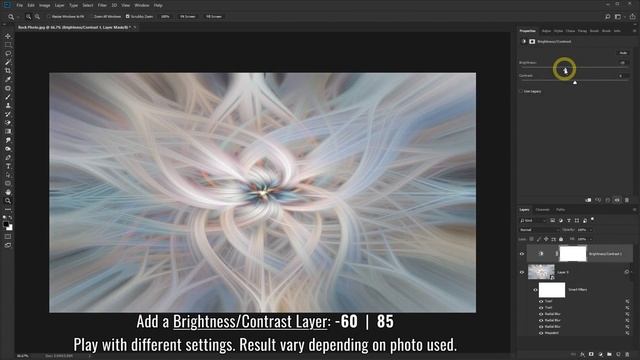
Task: Open the Filter menu
Action: click(x=102, y=5)
